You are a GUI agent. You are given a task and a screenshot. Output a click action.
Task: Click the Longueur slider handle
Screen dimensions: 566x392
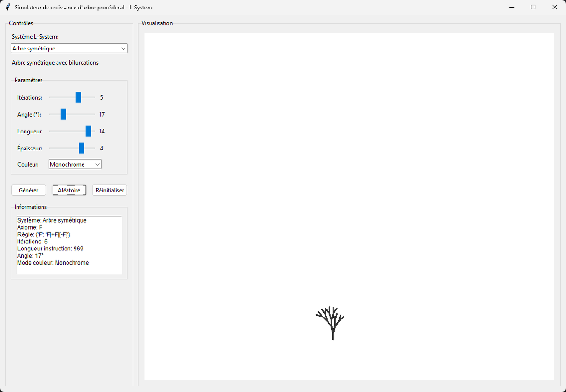point(89,131)
